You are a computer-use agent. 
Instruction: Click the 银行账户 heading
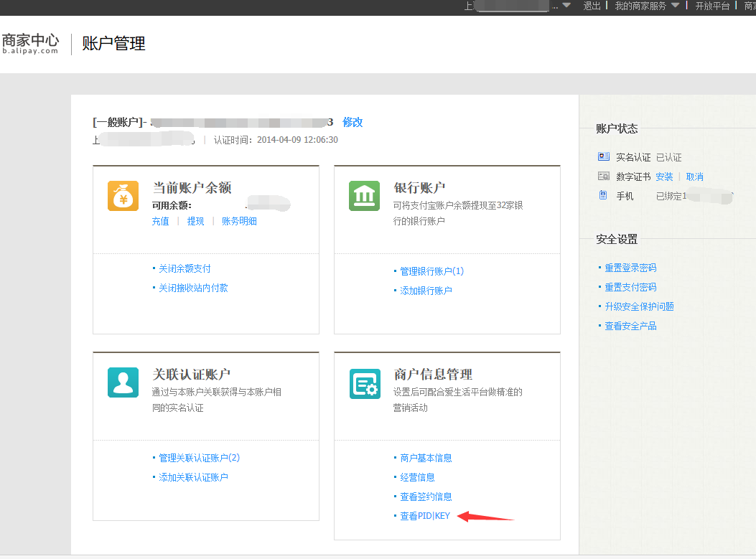click(x=419, y=187)
